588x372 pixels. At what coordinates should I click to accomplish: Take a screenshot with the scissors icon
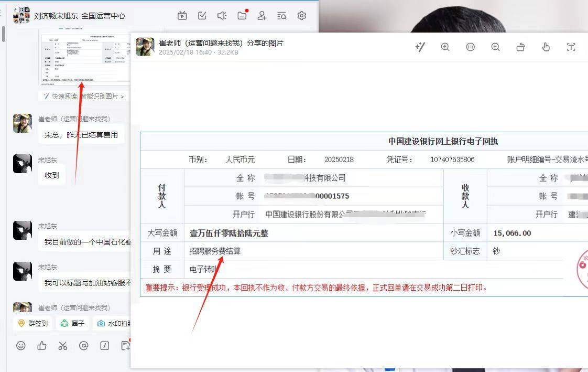coord(62,346)
